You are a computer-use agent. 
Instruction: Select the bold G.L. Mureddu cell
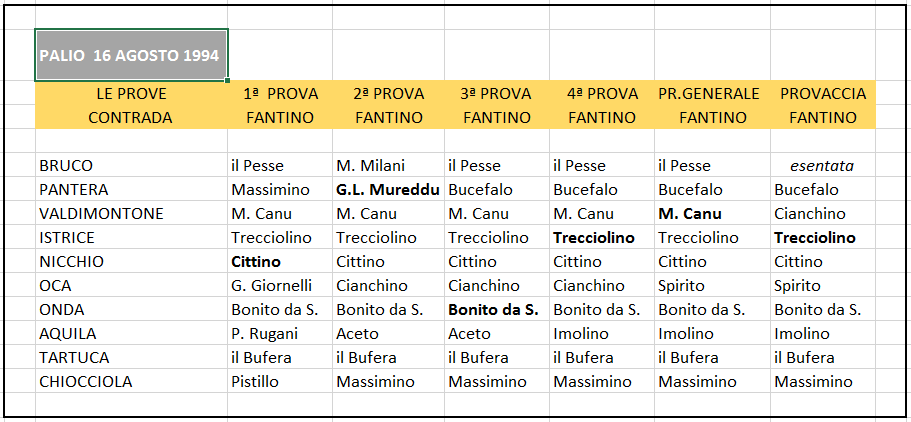(x=388, y=189)
